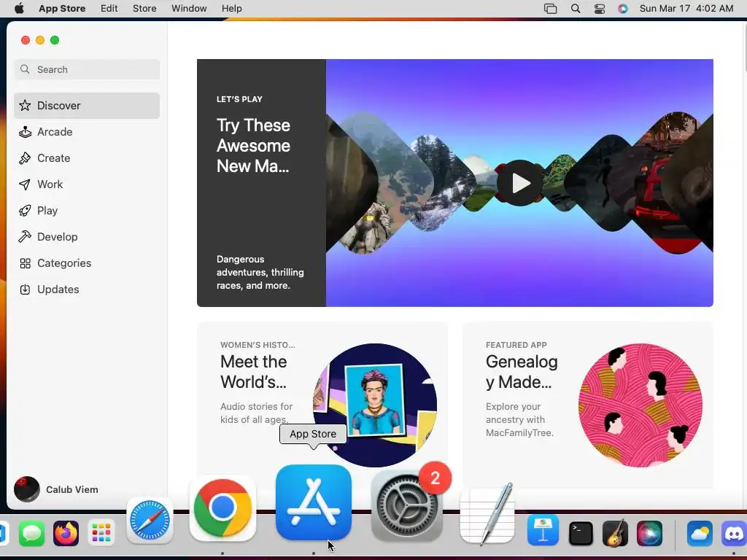Open Stage Manager icon in menu bar

pyautogui.click(x=550, y=9)
